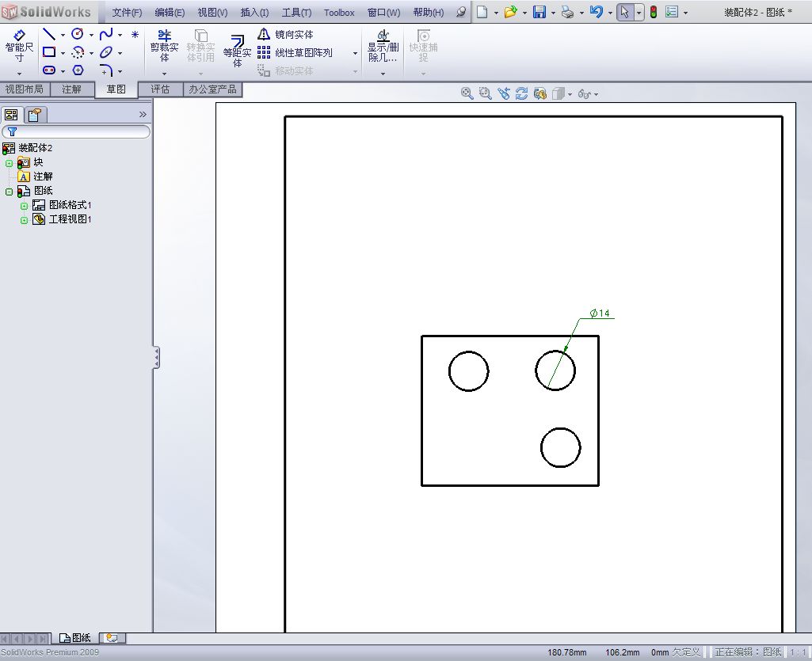This screenshot has height=661, width=812.
Task: Select the Ø14 dimension text
Action: [x=600, y=313]
